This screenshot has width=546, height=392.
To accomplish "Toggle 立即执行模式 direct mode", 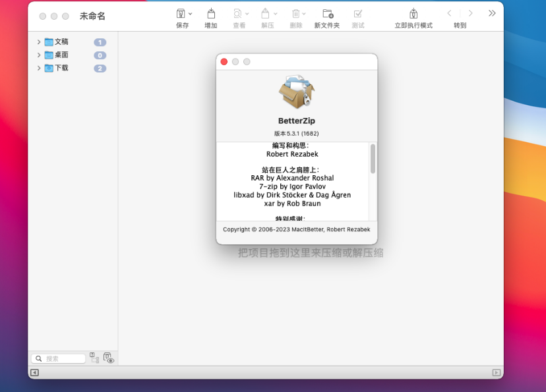I will [413, 14].
